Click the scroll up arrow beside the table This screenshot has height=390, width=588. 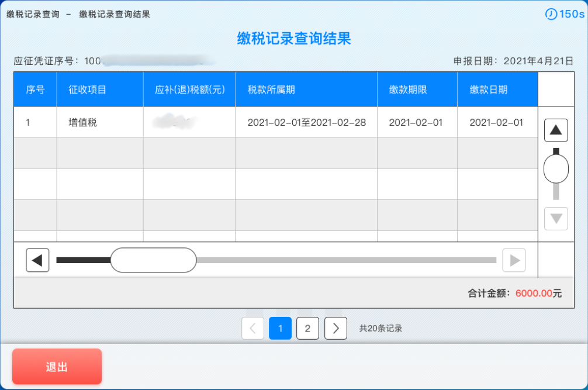[555, 130]
